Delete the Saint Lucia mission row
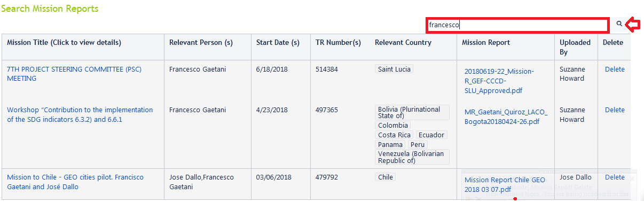This screenshot has width=644, height=202. click(615, 69)
